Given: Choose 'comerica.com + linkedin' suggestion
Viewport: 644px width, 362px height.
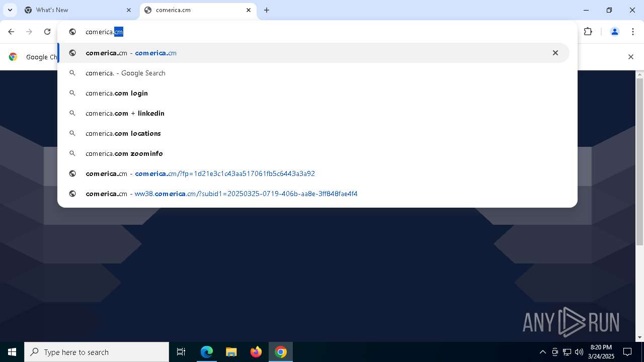Looking at the screenshot, I should coord(313,113).
